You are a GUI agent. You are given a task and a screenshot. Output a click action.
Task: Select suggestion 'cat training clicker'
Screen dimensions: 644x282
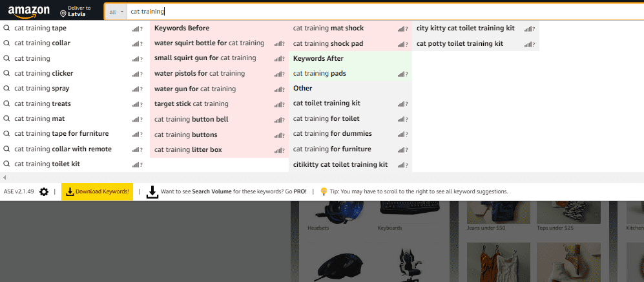point(43,73)
